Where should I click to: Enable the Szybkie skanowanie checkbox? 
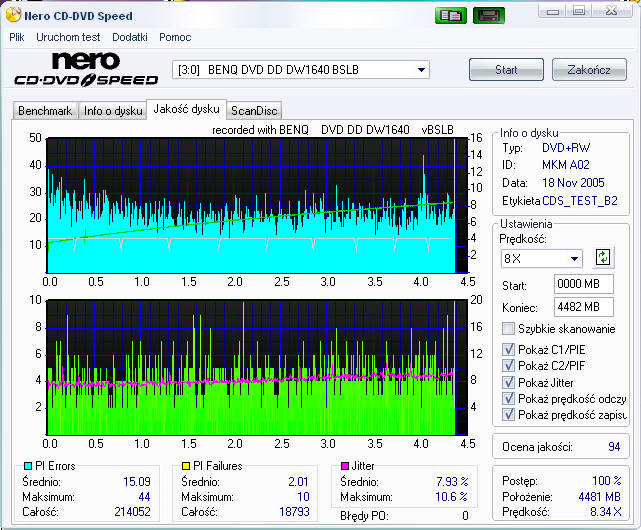[508, 328]
